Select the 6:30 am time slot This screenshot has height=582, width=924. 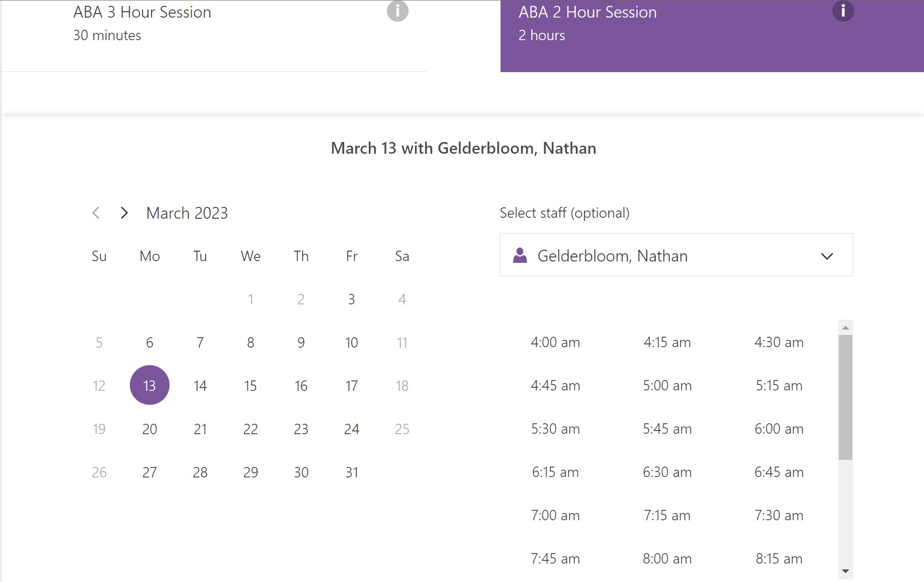[667, 472]
